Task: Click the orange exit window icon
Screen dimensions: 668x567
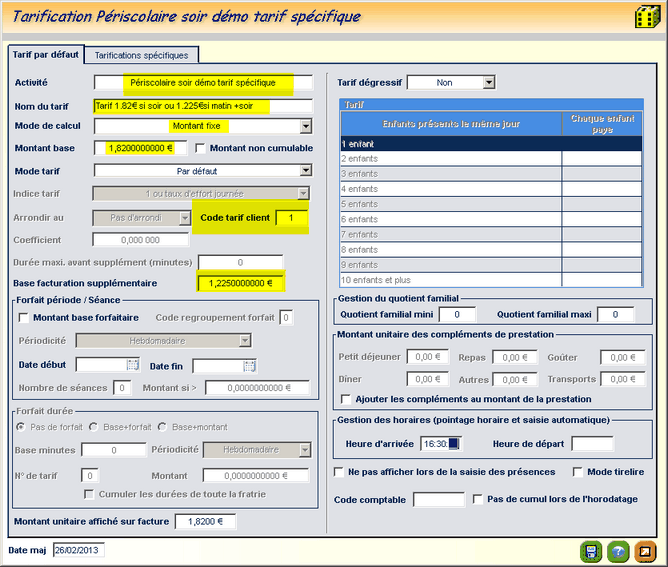Action: coord(645,551)
